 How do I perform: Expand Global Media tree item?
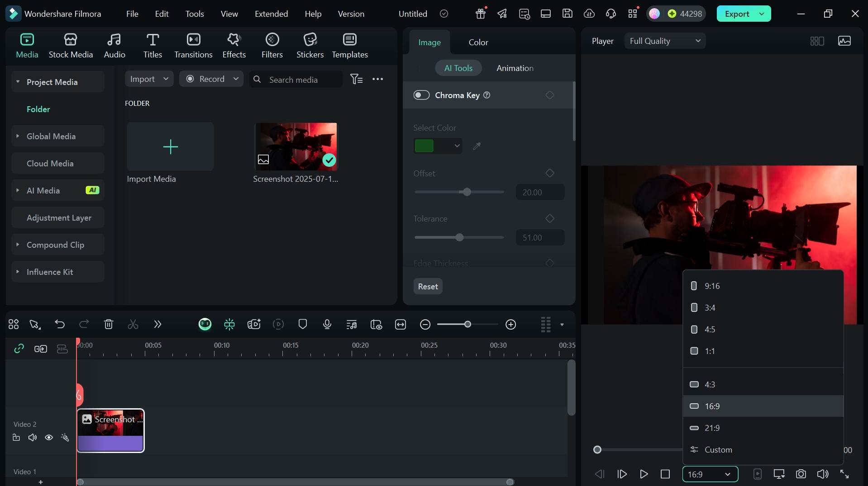(18, 136)
